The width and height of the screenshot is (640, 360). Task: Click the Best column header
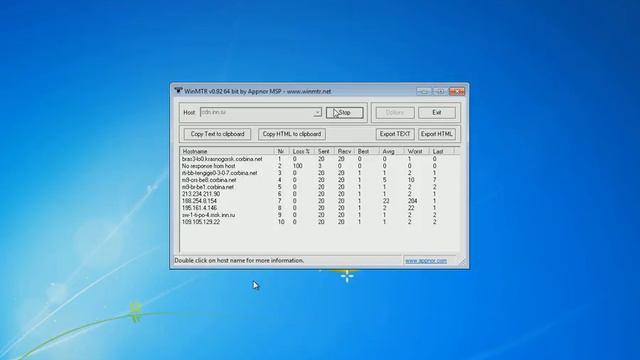coord(367,151)
